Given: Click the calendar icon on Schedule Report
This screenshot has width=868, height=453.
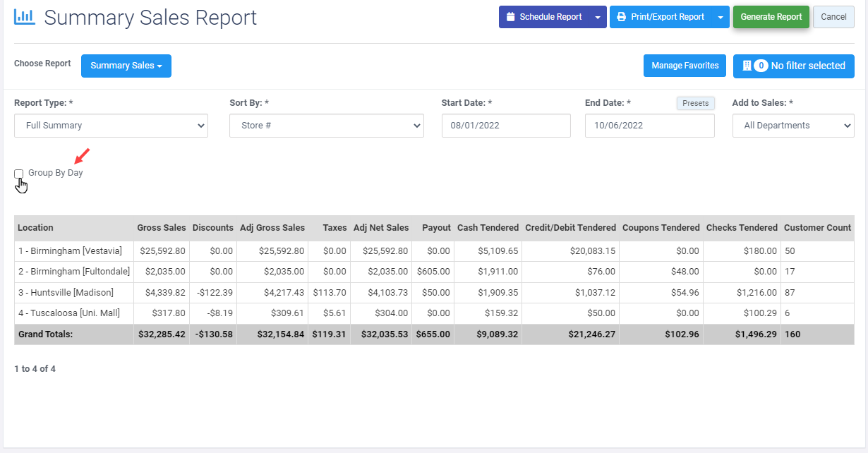Looking at the screenshot, I should (x=511, y=17).
